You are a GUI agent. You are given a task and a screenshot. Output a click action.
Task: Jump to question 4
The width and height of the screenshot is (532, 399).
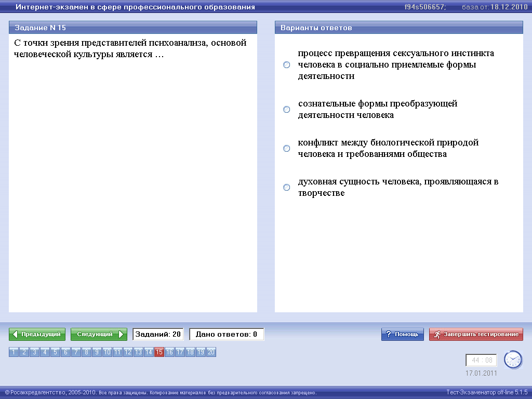point(45,352)
